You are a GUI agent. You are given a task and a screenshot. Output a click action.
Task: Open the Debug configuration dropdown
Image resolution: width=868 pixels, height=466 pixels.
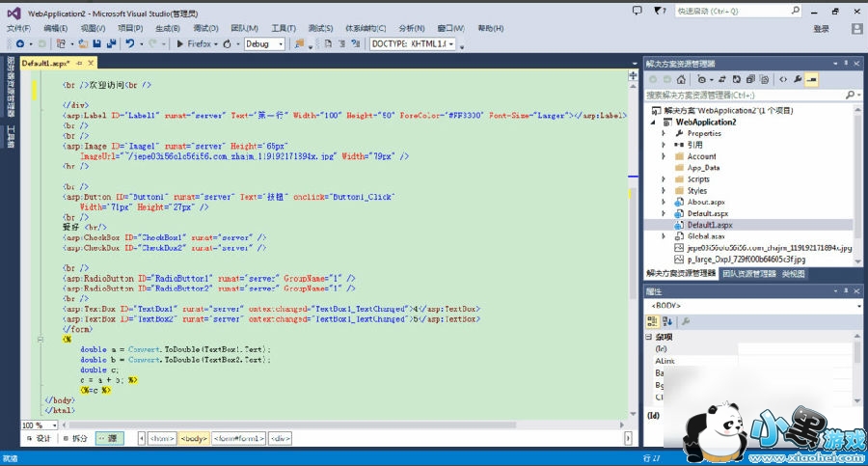(264, 44)
